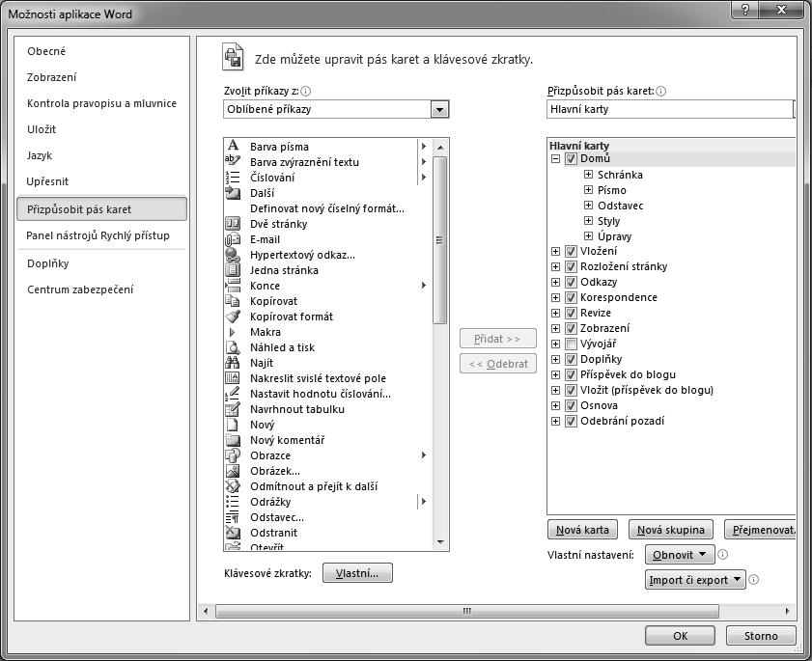Select the Navrhnout tabulku draw table icon
The width and height of the screenshot is (812, 661).
[x=233, y=409]
